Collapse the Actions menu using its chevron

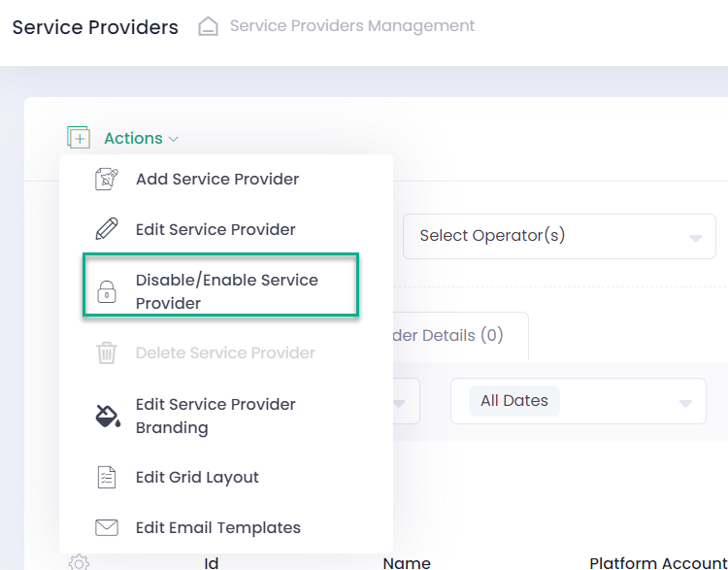174,139
